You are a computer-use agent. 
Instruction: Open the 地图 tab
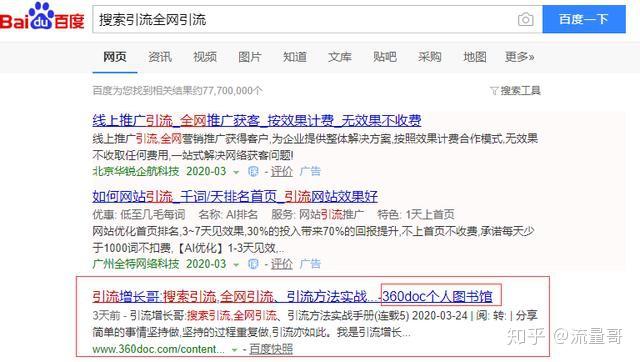tap(475, 57)
